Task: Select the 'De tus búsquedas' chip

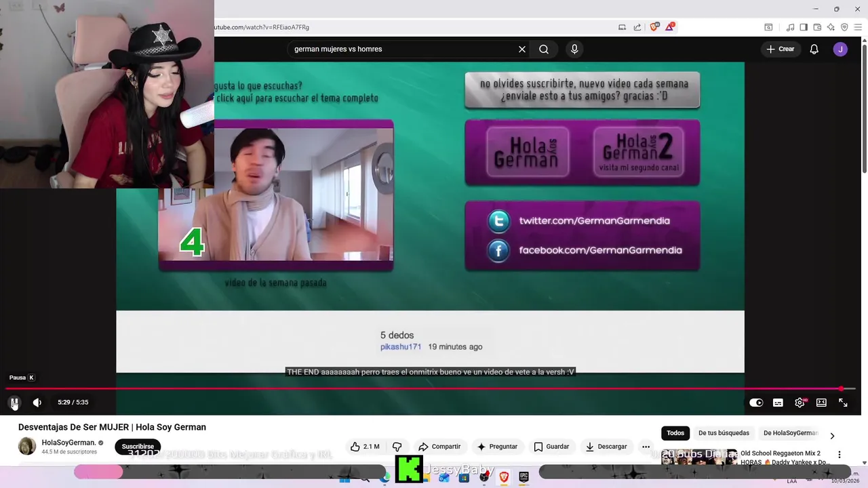Action: tap(724, 433)
